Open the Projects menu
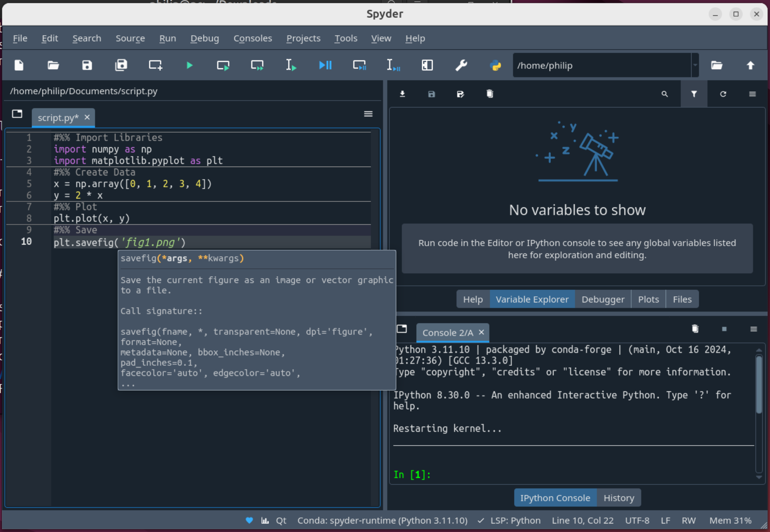The height and width of the screenshot is (532, 770). (303, 38)
